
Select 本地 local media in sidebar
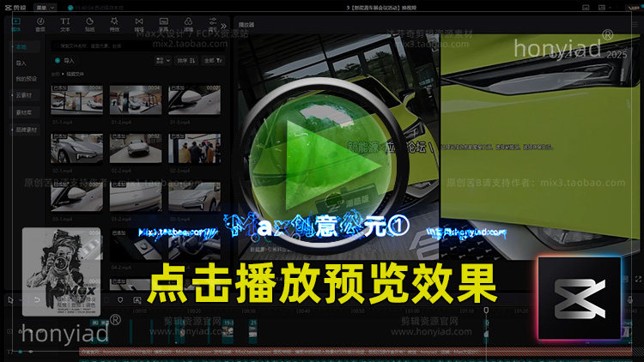click(x=24, y=47)
